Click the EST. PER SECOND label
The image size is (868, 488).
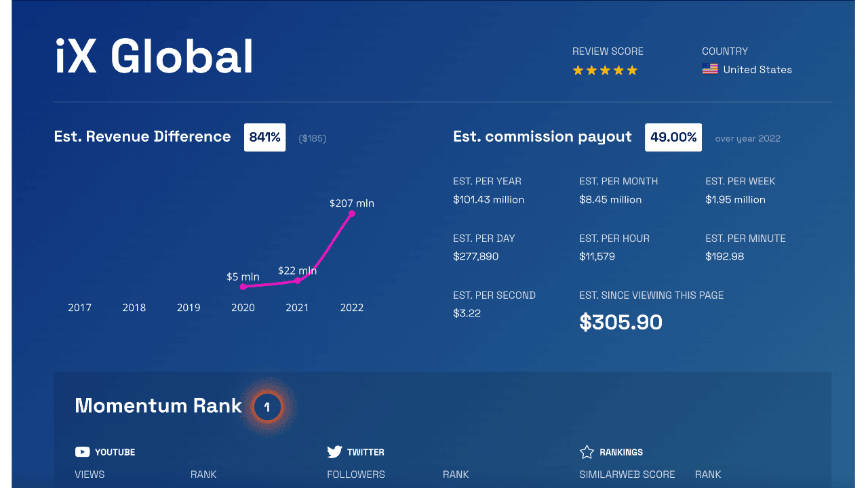tap(494, 296)
